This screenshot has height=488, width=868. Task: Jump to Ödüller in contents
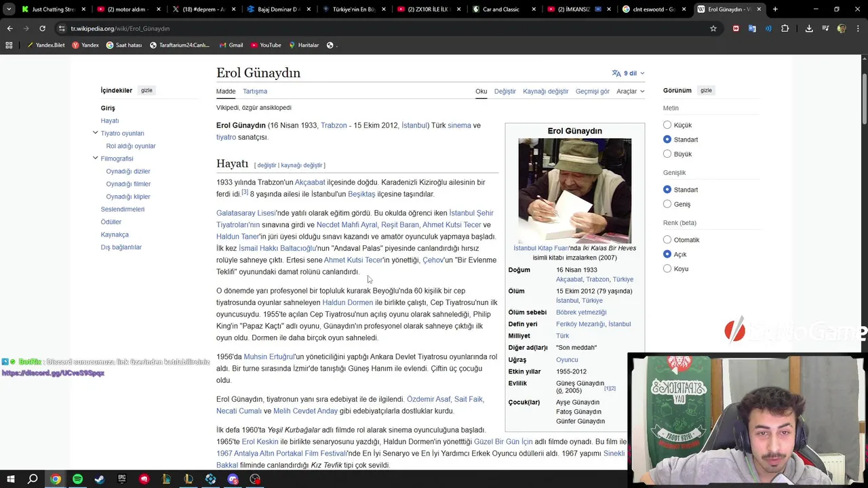point(111,222)
